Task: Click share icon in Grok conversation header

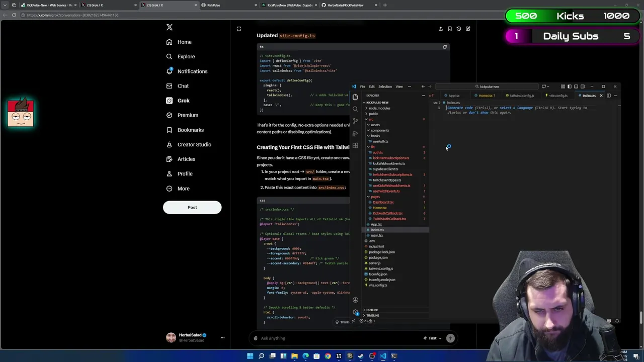Action: [x=441, y=29]
